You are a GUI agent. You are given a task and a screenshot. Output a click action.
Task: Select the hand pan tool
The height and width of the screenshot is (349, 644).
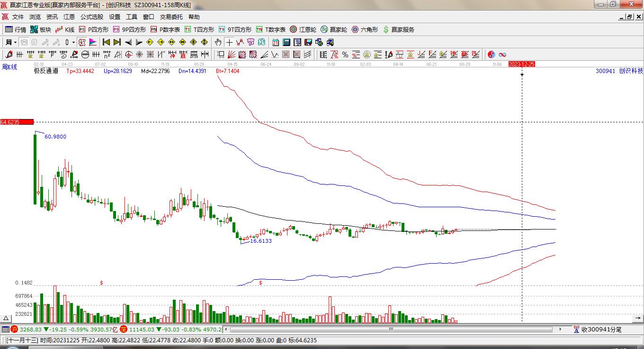pos(218,42)
